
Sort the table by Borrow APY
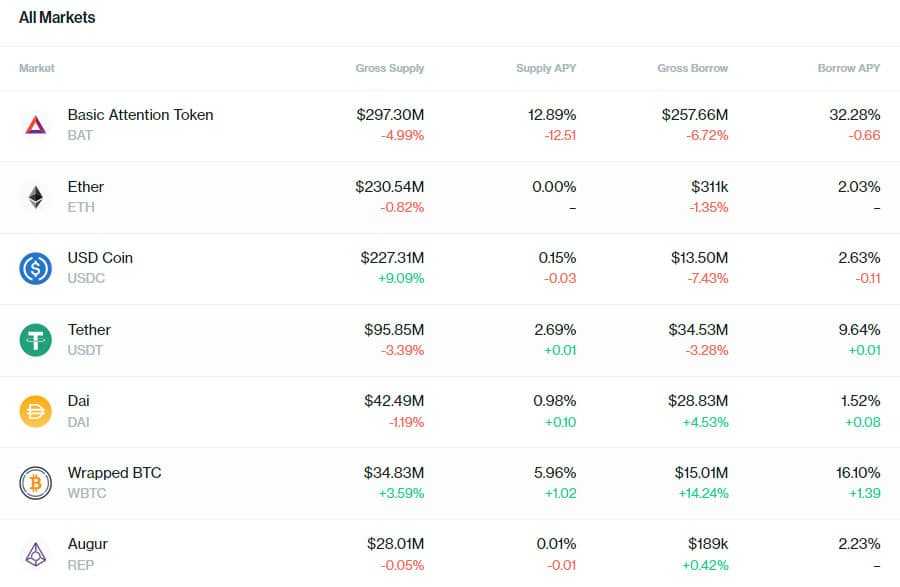click(x=846, y=68)
